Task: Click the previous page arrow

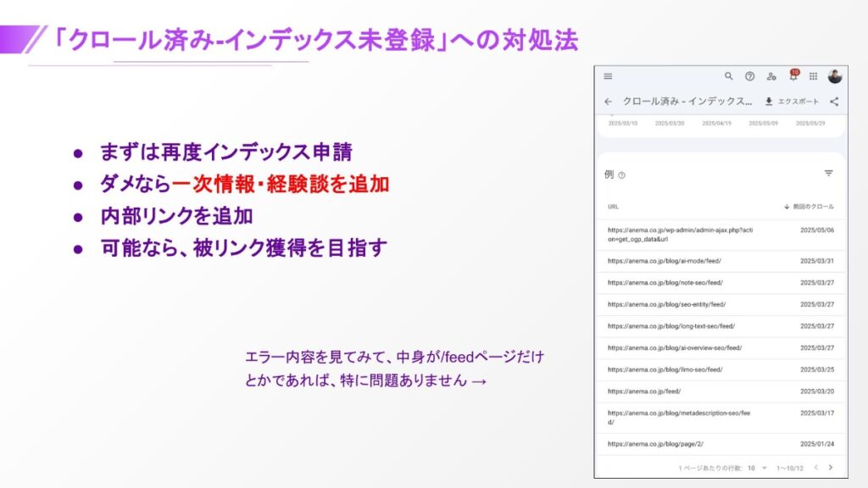Action: point(815,468)
